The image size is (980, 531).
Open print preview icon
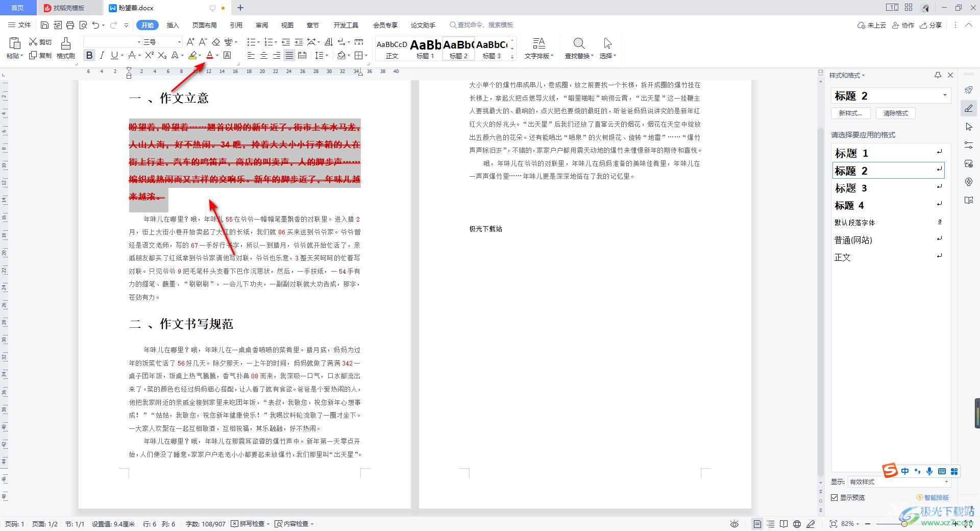(83, 25)
